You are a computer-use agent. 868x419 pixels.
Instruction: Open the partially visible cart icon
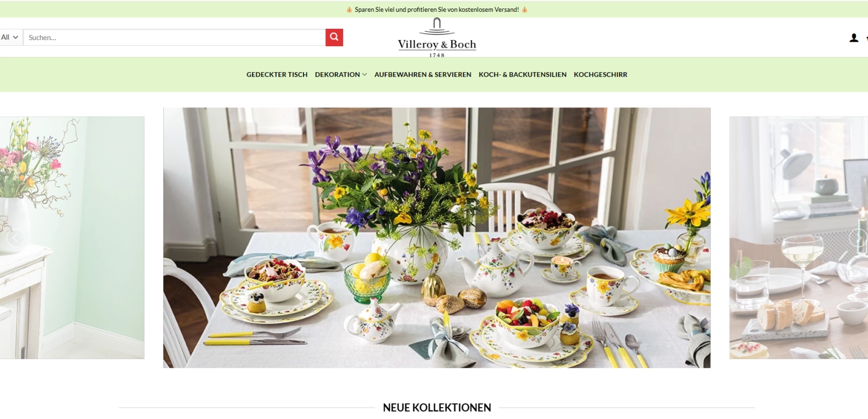click(866, 38)
